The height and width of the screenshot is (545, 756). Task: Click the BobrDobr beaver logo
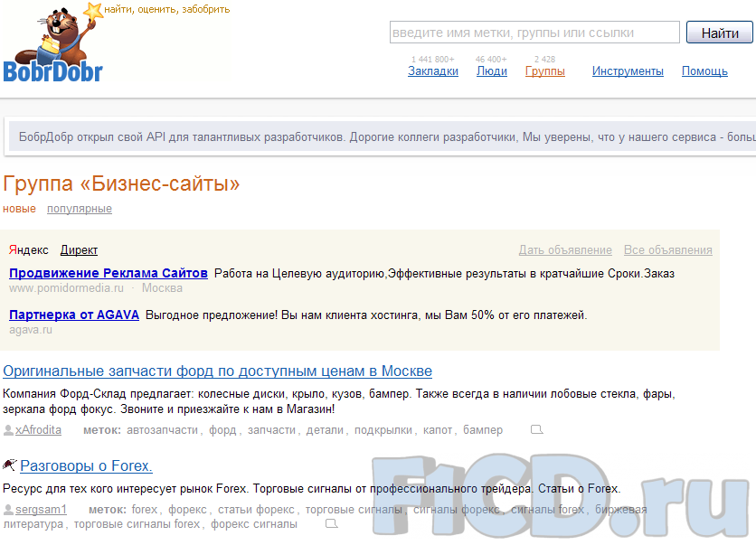[53, 43]
